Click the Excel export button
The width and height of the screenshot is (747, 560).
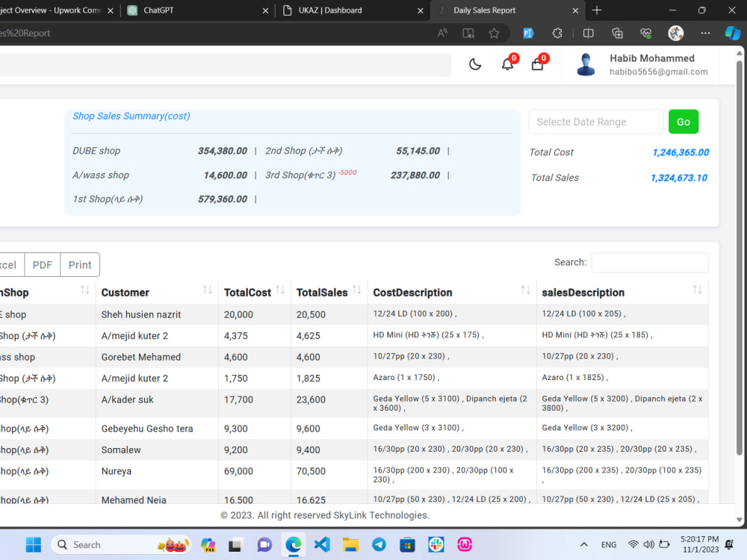pyautogui.click(x=12, y=265)
